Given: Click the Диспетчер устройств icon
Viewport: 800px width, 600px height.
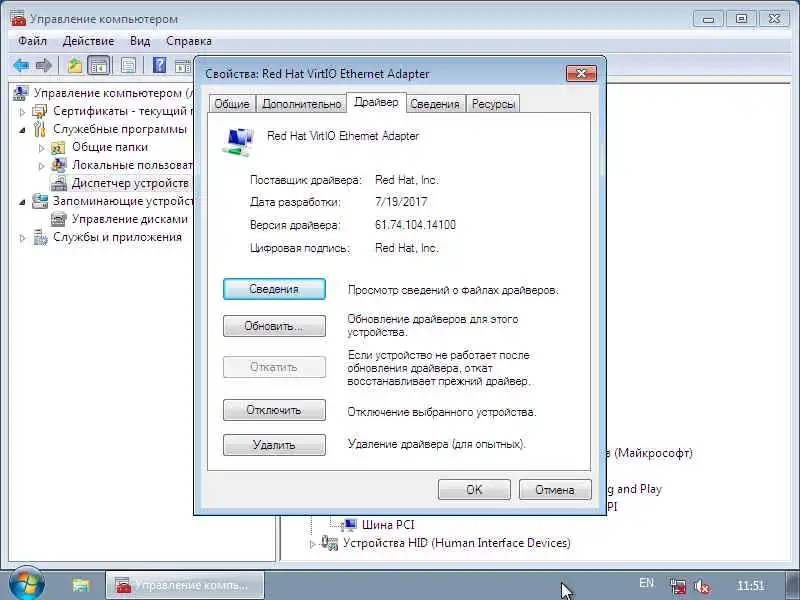Looking at the screenshot, I should 59,183.
